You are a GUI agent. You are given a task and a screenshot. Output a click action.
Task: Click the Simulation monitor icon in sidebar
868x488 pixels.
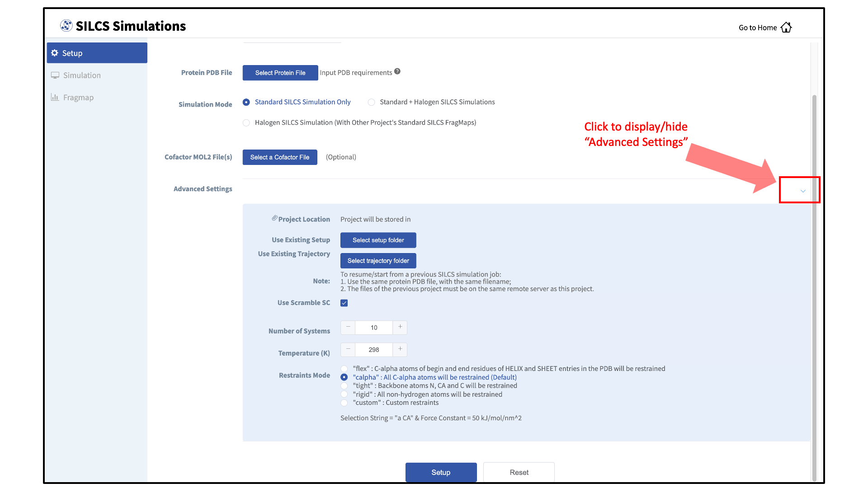pyautogui.click(x=55, y=75)
